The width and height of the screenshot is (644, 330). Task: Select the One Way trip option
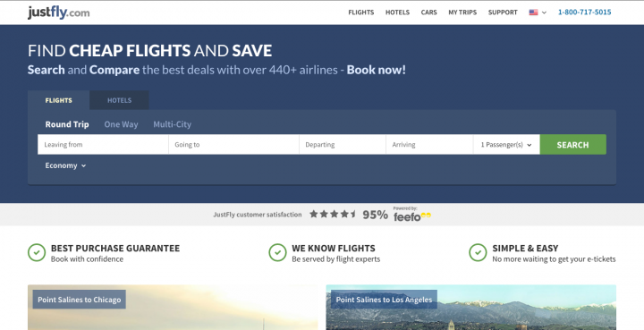coord(121,124)
